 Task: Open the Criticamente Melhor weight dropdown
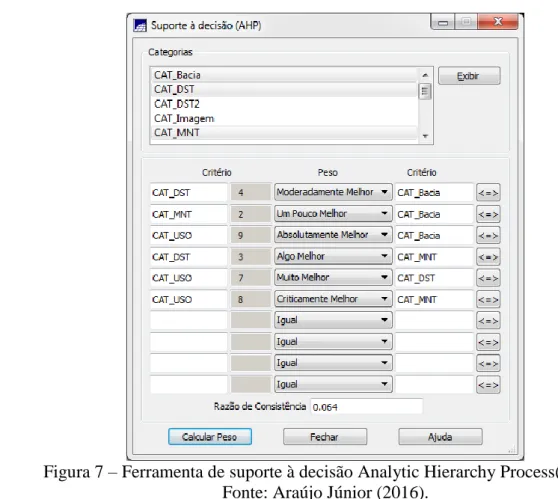pyautogui.click(x=333, y=299)
